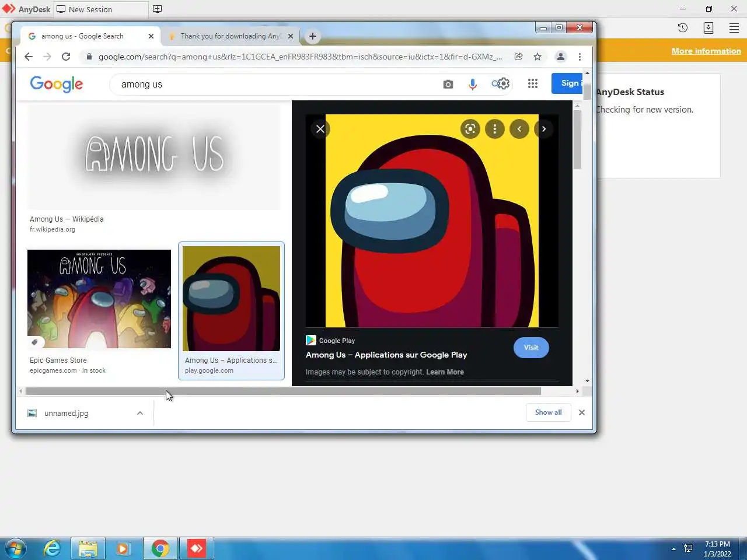Viewport: 747px width, 560px height.
Task: Open the downloaded unnamed.jpg file
Action: click(x=66, y=413)
